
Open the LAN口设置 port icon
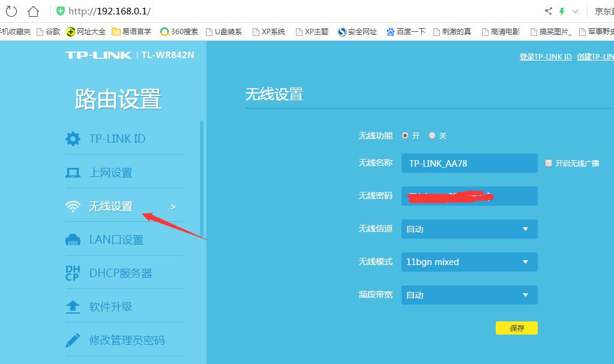point(73,239)
